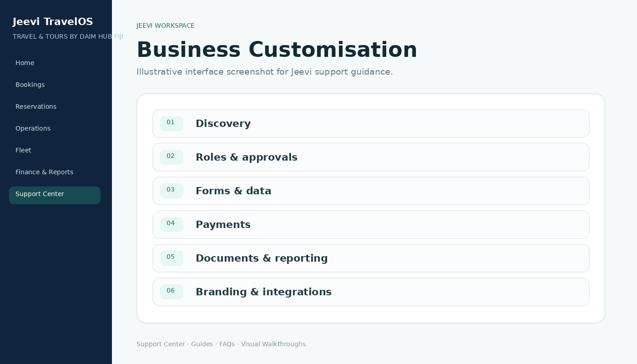
Task: Click the Business Customisation heading
Action: pyautogui.click(x=277, y=50)
